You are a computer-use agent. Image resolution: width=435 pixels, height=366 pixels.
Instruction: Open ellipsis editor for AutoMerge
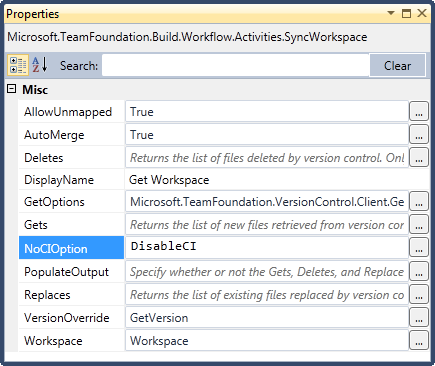(419, 135)
